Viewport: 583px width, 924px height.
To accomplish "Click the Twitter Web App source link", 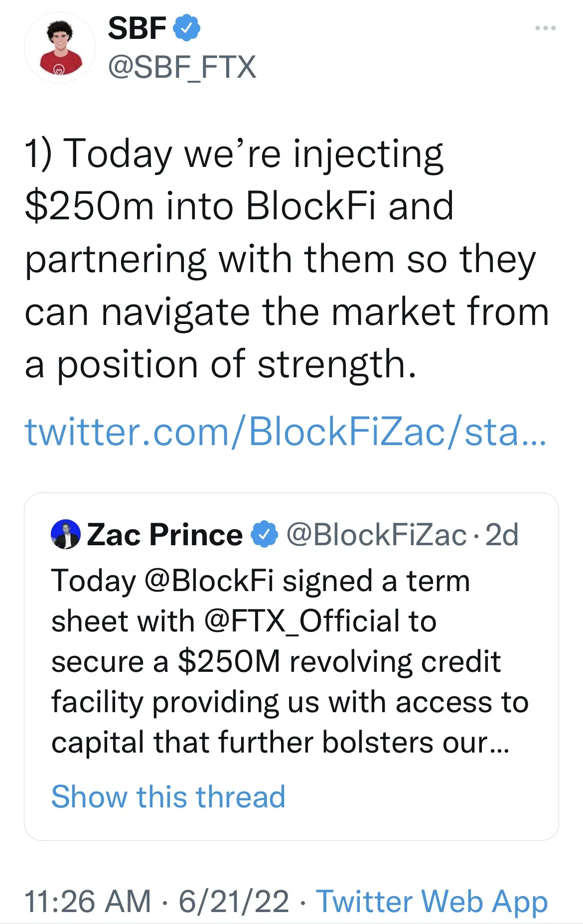I will [x=432, y=901].
